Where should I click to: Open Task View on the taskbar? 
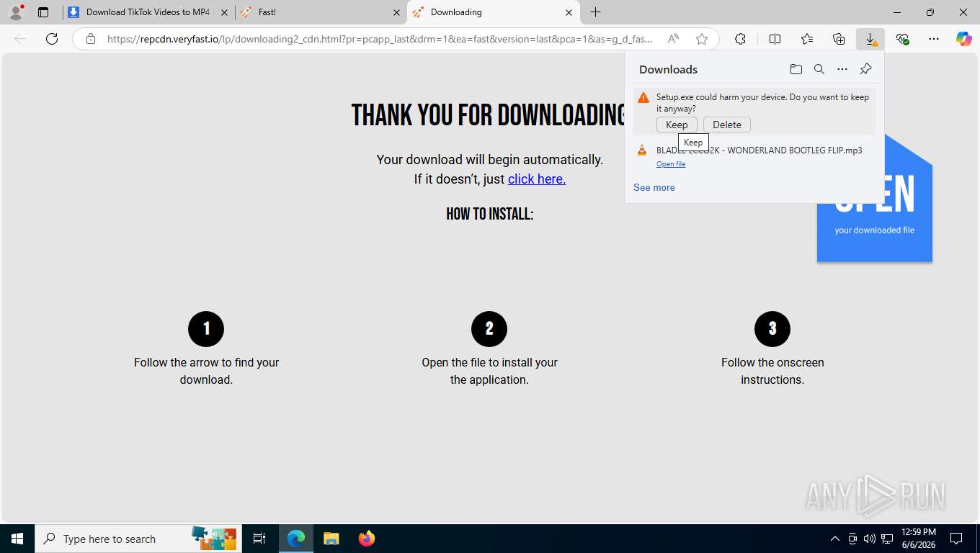259,539
